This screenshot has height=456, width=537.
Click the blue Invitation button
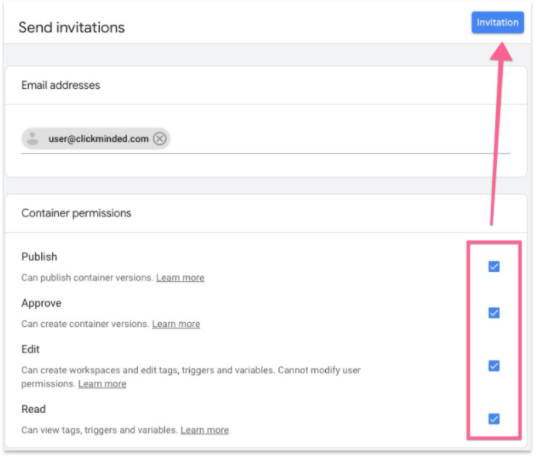click(497, 23)
